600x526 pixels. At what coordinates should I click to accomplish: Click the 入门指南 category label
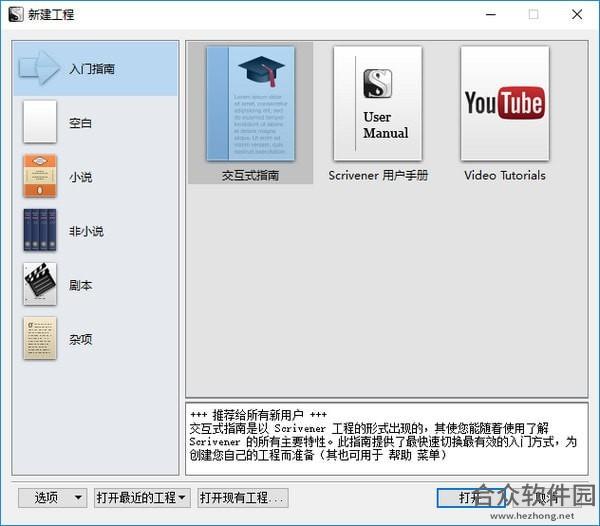(x=92, y=69)
